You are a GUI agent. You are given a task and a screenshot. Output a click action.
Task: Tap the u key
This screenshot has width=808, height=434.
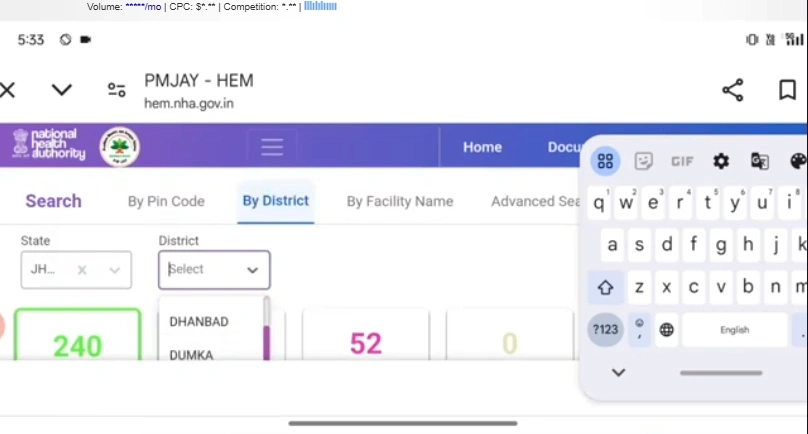(762, 203)
